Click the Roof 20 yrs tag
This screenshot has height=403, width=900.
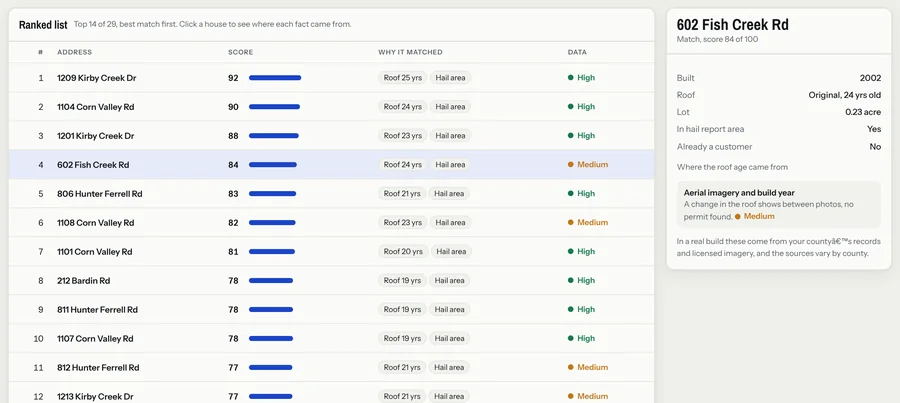(403, 251)
